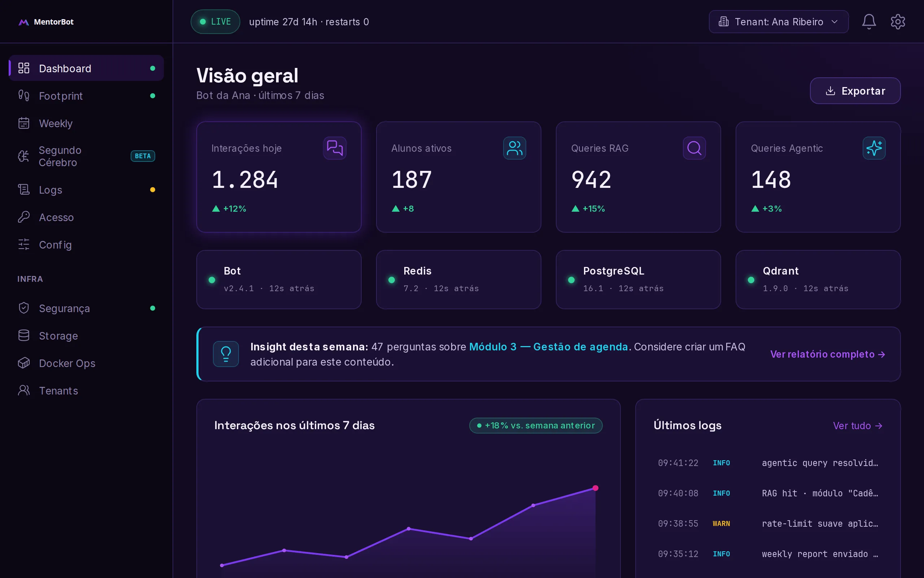
Task: Click the LIVE status badge
Action: point(215,22)
